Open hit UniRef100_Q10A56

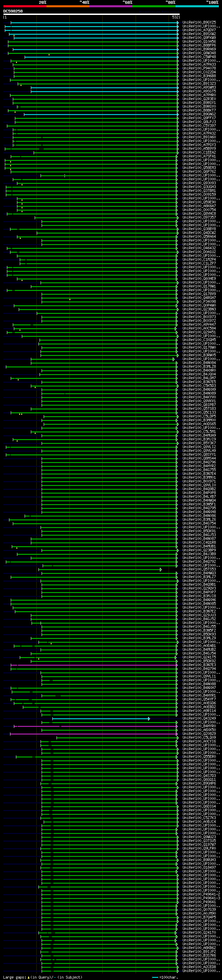point(199,42)
